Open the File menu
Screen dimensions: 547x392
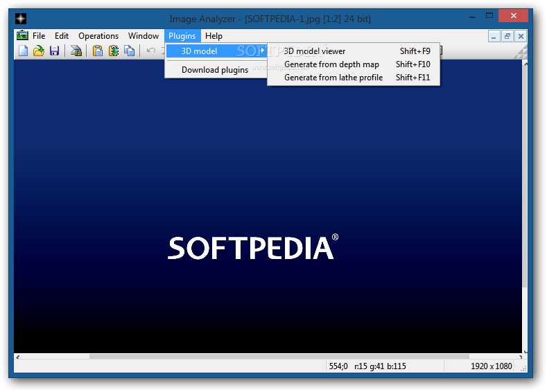[39, 36]
